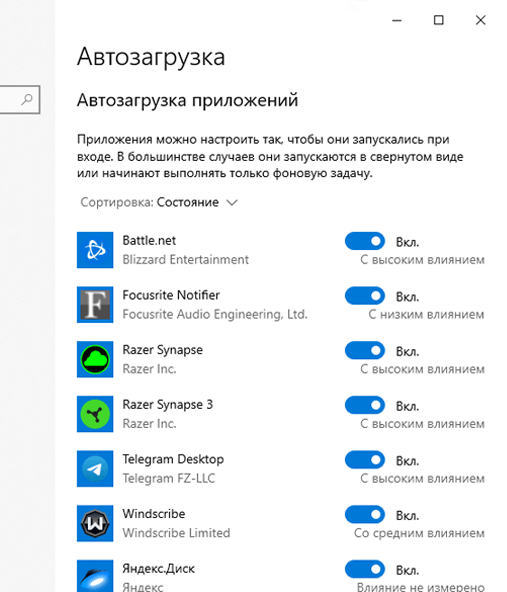Image resolution: width=507 pixels, height=592 pixels.
Task: Click the Blizzard Entertainment publisher text
Action: pyautogui.click(x=185, y=260)
